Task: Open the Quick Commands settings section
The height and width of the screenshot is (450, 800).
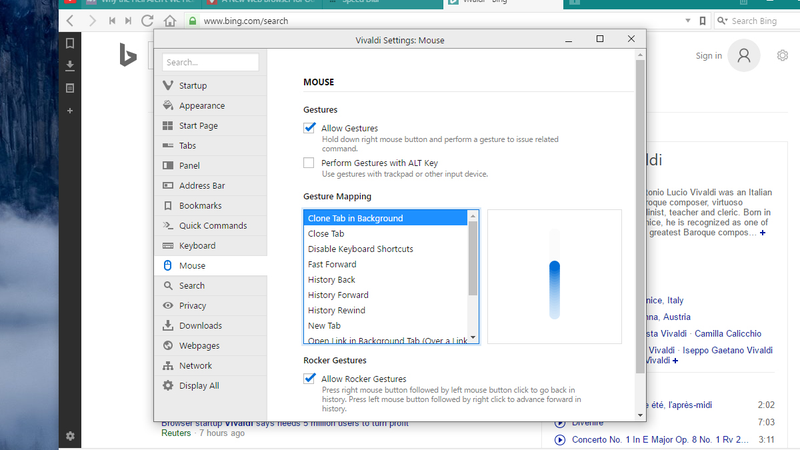Action: coord(211,226)
